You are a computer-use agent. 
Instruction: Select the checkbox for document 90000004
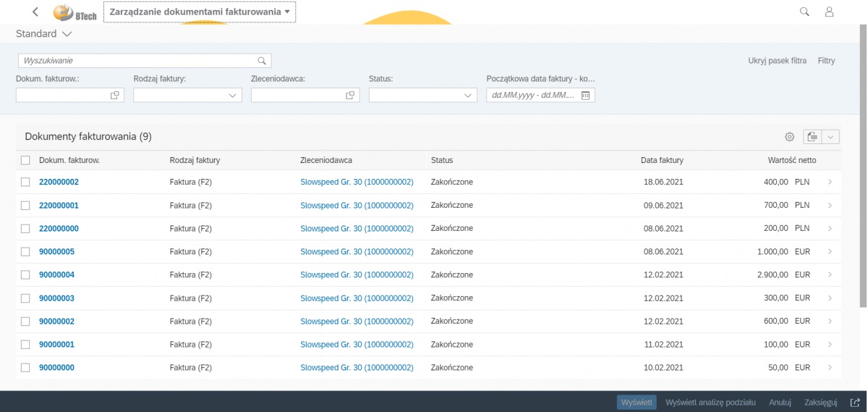(25, 275)
